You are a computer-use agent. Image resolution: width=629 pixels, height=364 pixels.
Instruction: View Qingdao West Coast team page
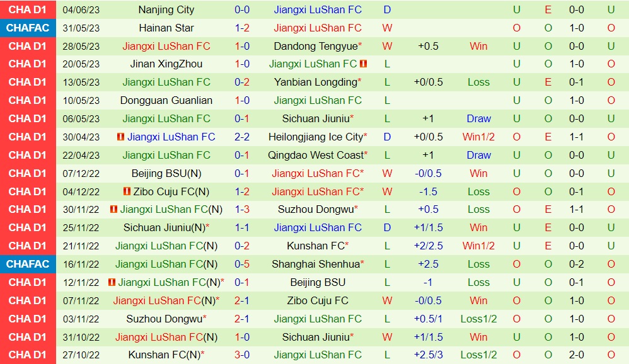click(x=316, y=155)
